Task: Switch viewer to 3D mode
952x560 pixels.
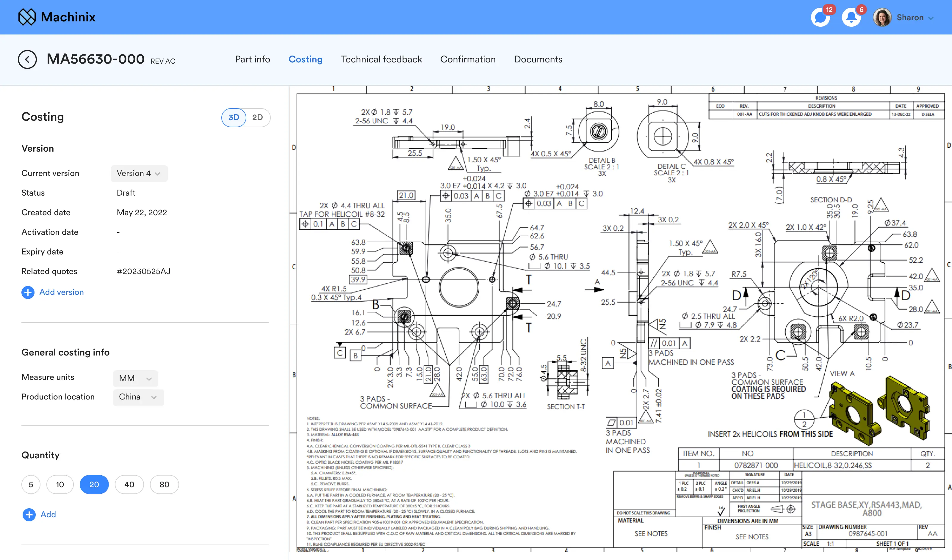Action: pyautogui.click(x=234, y=117)
